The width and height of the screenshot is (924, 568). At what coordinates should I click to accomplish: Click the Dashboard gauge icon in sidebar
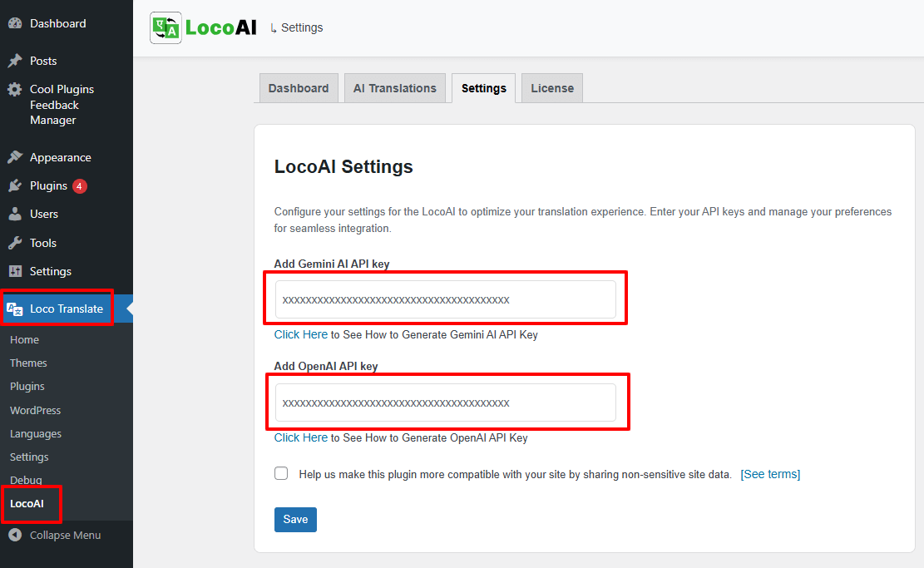(x=15, y=23)
